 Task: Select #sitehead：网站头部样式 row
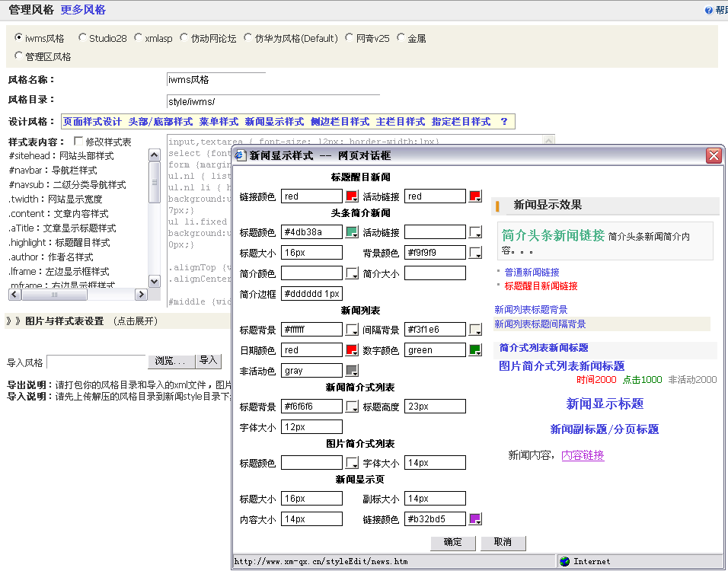[61, 156]
